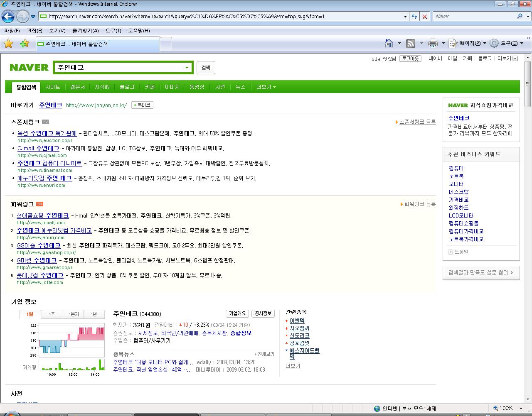
Task: Click the NAVER logo
Action: coord(29,67)
